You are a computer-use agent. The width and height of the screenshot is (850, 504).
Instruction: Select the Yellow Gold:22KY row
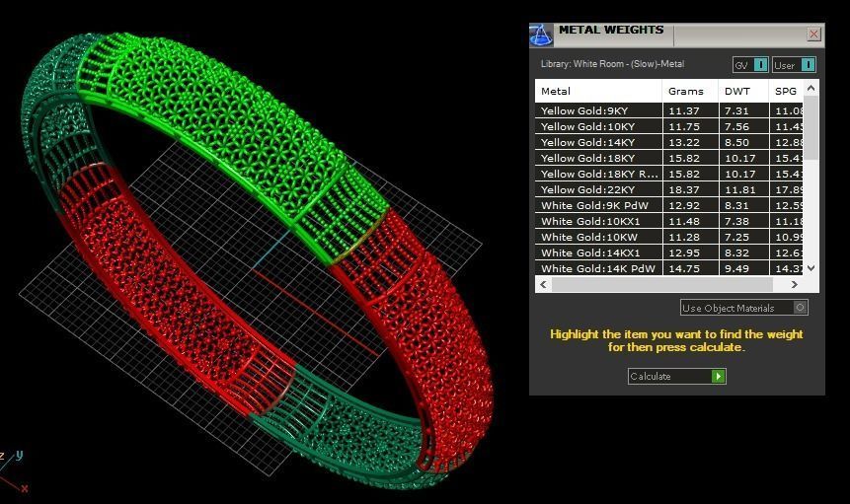pyautogui.click(x=669, y=189)
